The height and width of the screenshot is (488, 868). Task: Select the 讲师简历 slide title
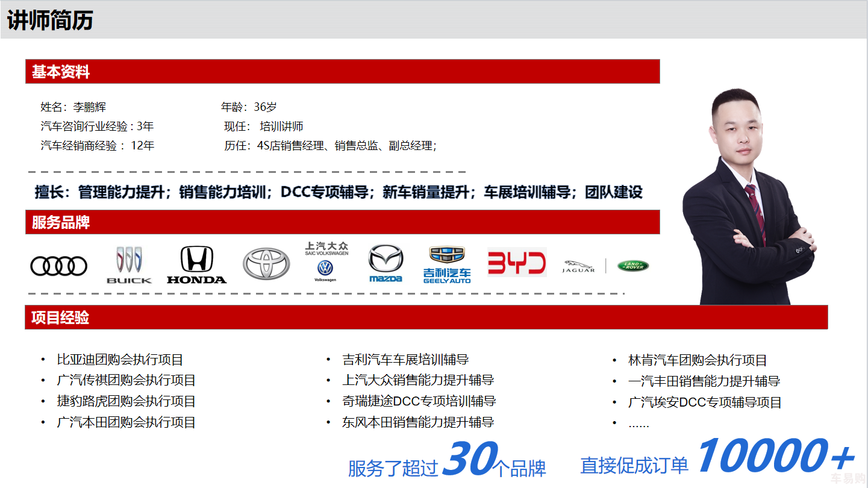pos(50,20)
